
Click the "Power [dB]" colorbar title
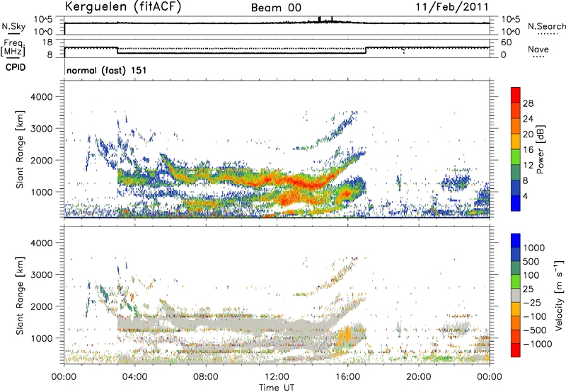tap(540, 149)
